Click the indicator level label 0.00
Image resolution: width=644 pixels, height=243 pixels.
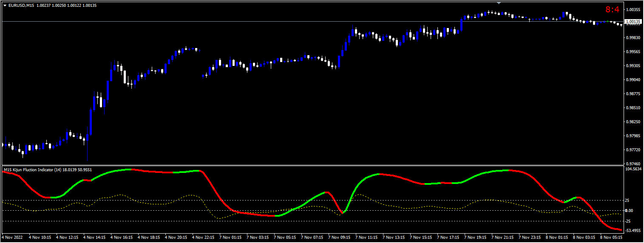630,210
